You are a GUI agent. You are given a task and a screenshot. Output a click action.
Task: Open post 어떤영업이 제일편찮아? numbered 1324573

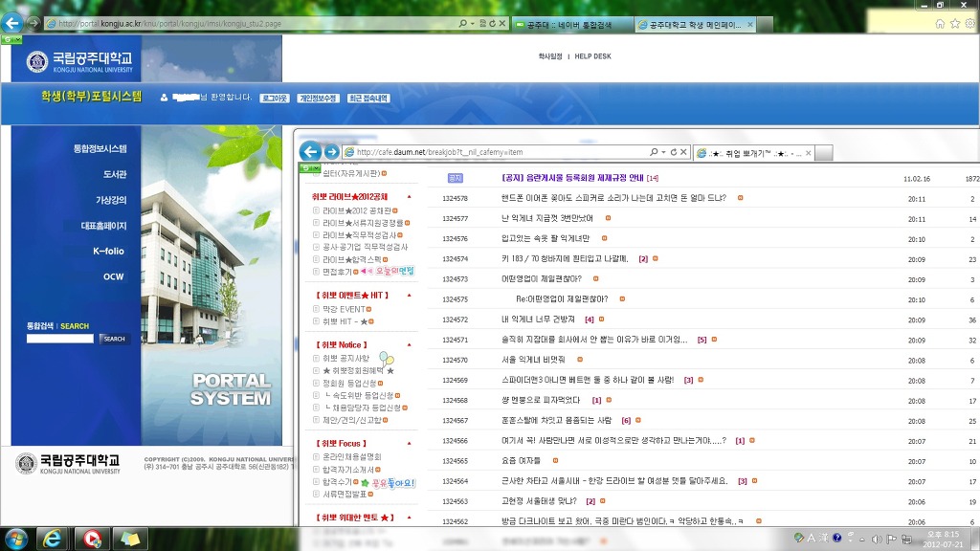542,278
